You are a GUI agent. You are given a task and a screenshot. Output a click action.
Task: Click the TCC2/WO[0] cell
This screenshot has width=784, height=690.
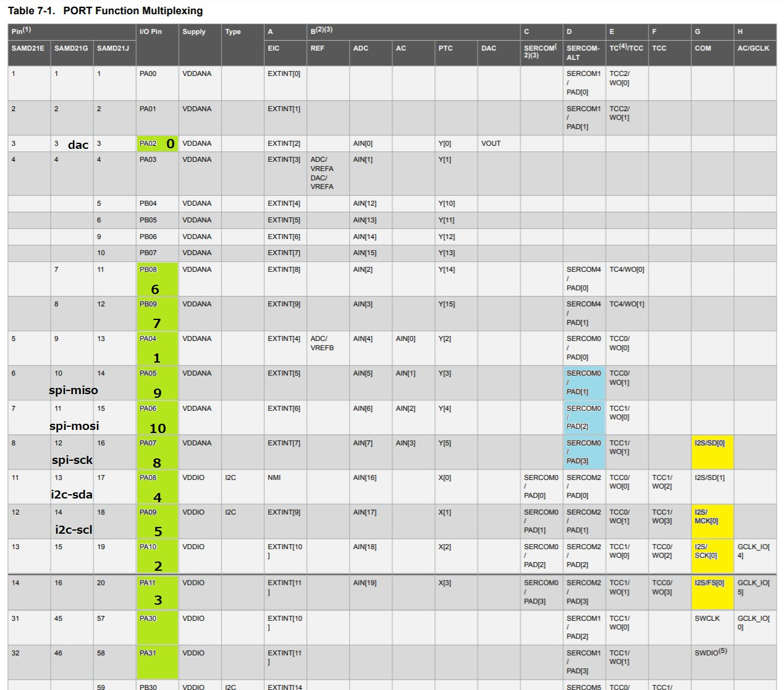[626, 83]
